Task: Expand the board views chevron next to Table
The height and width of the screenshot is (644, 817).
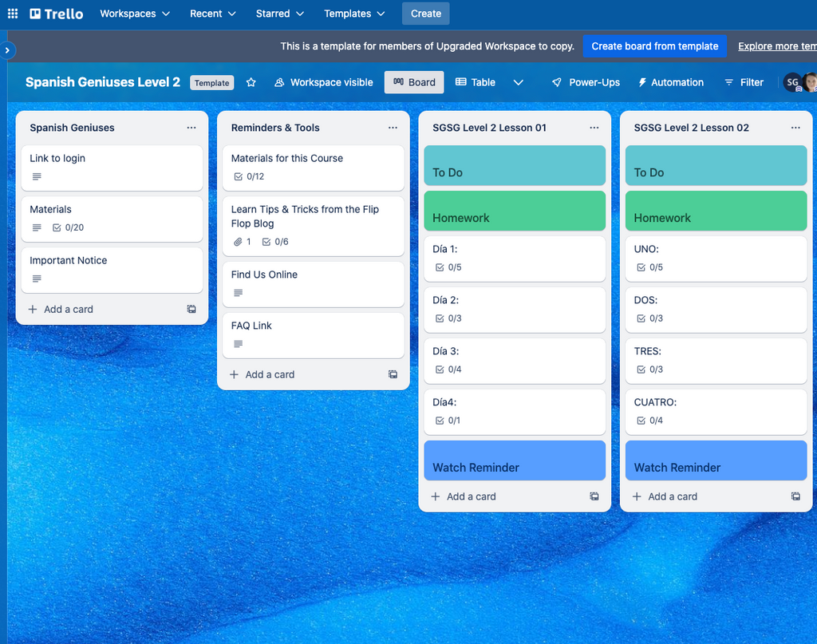Action: 518,82
